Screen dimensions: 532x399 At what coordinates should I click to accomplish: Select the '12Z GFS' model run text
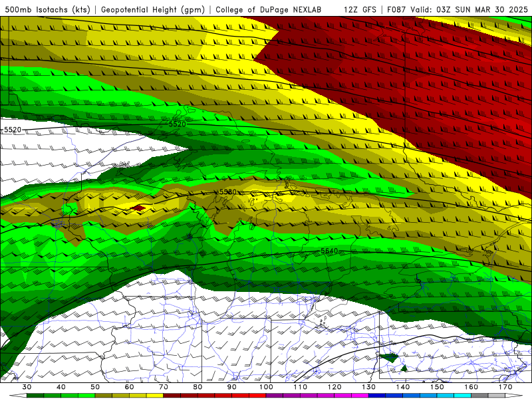[x=360, y=9]
